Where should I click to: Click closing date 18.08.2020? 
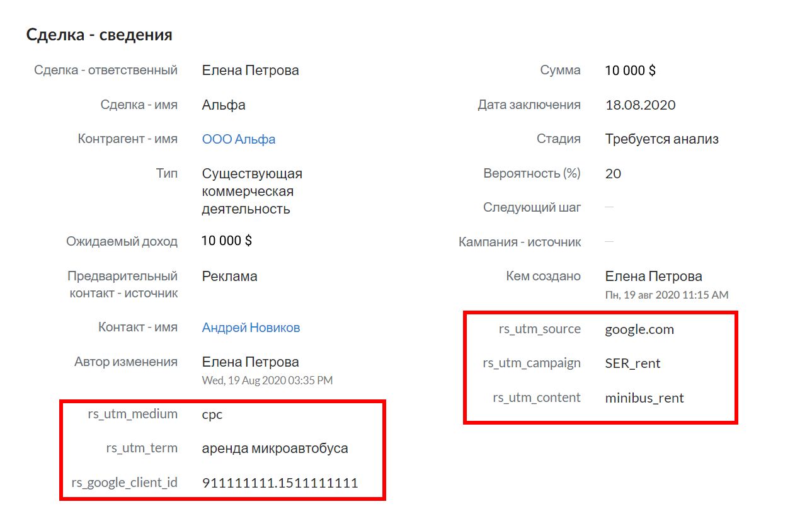(x=640, y=105)
